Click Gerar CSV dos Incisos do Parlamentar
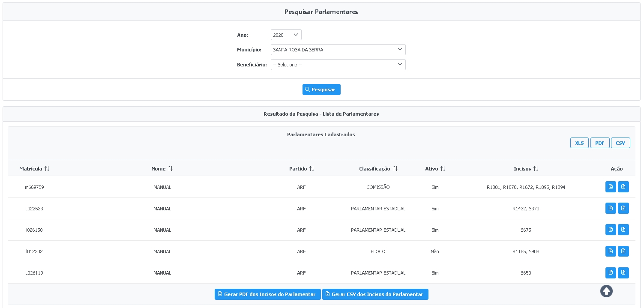Screen dimensions: 644x308 click(375, 294)
